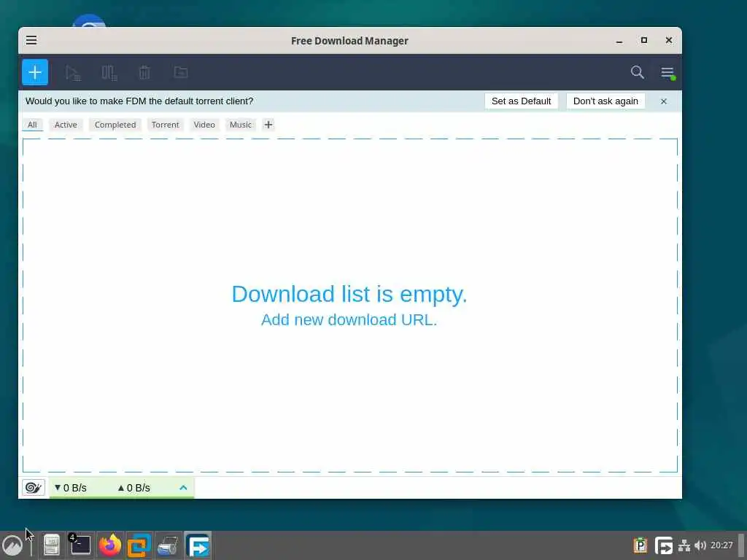Switch to the Completed filter tab
The width and height of the screenshot is (747, 560).
pyautogui.click(x=115, y=125)
